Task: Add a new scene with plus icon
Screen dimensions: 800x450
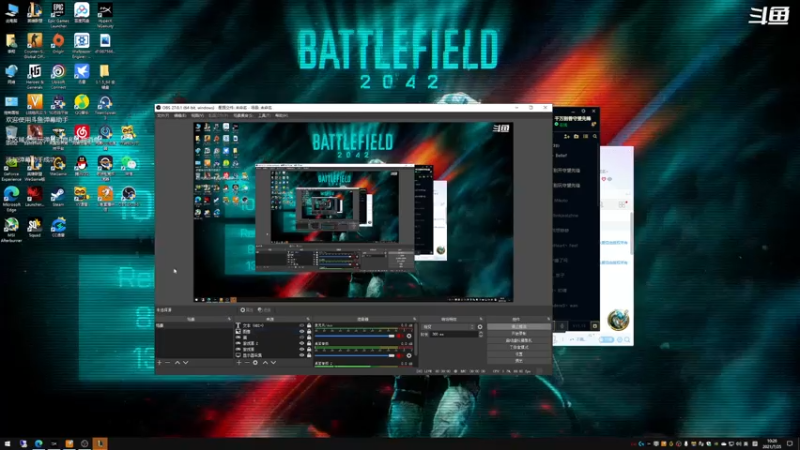Action: pyautogui.click(x=159, y=363)
